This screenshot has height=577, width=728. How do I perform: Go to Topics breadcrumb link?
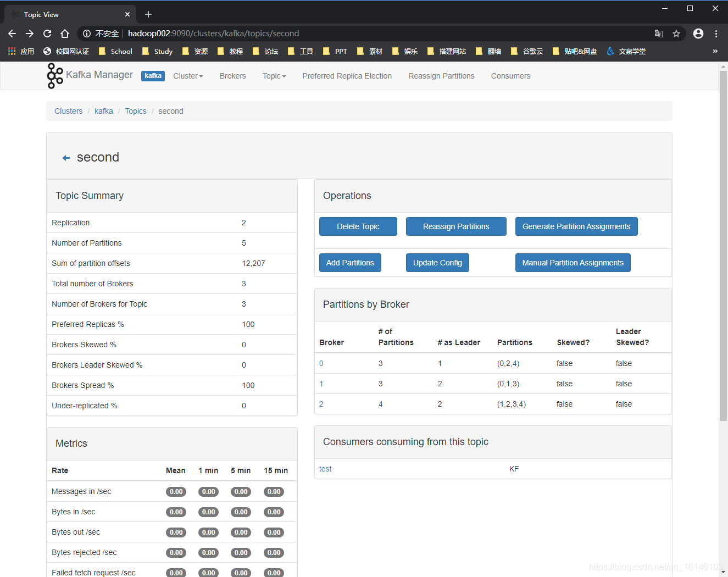pos(136,111)
